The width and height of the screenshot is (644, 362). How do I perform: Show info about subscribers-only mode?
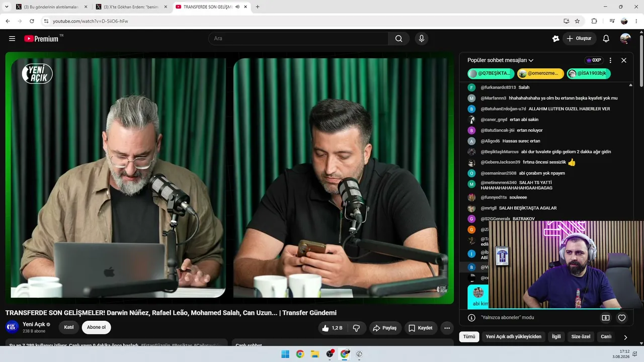[x=471, y=318]
